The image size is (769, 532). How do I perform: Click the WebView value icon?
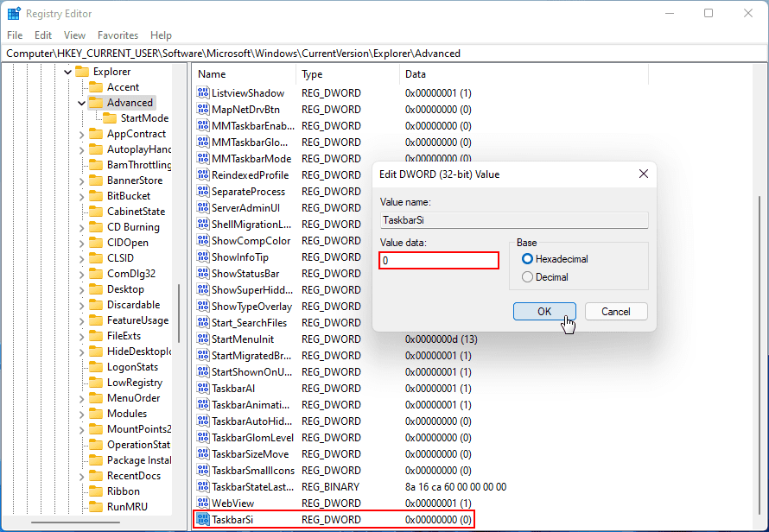pos(202,503)
